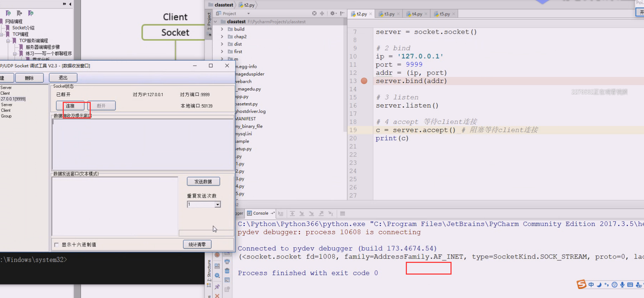
Task: Close the t5.py tab
Action: [x=454, y=14]
